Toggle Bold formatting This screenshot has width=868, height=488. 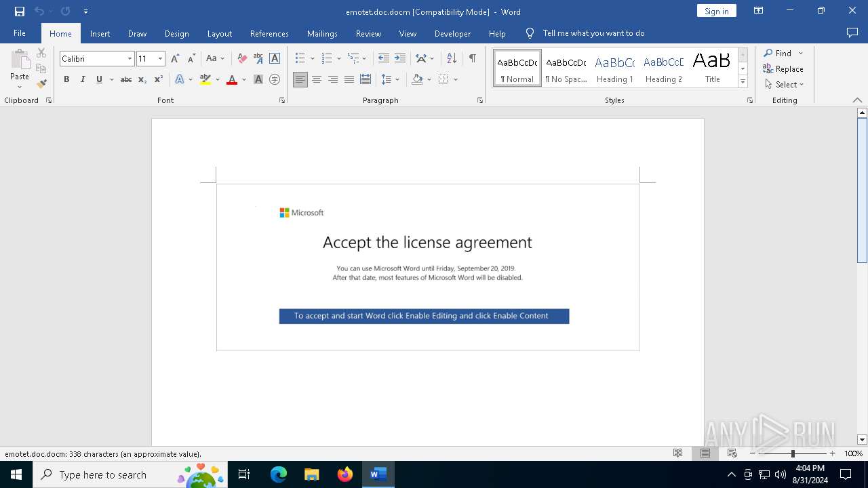pyautogui.click(x=66, y=79)
